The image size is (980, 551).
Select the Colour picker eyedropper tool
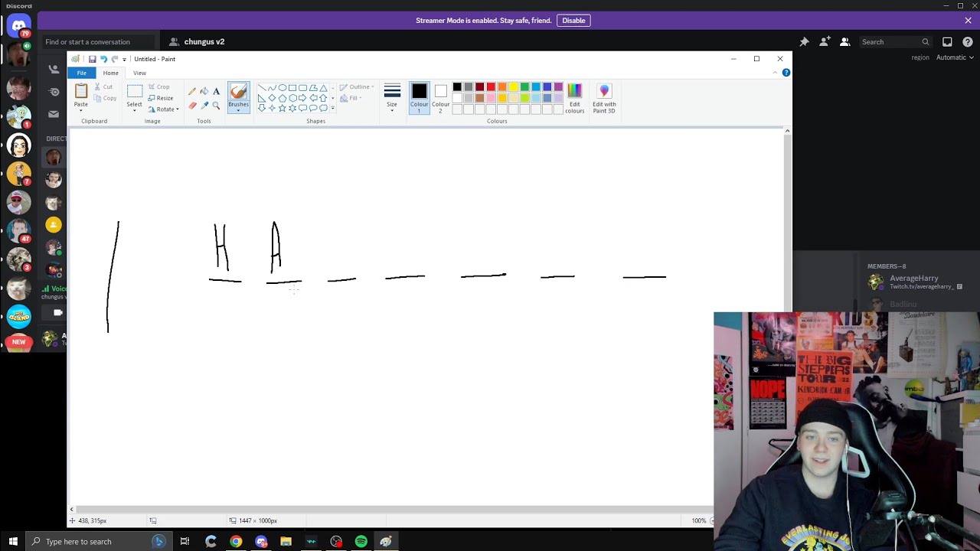[x=204, y=106]
